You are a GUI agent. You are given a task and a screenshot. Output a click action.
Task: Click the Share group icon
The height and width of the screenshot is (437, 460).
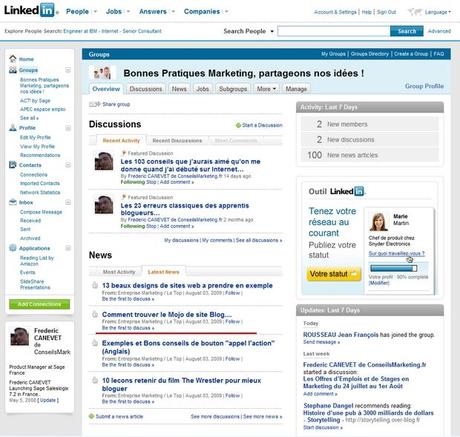94,104
